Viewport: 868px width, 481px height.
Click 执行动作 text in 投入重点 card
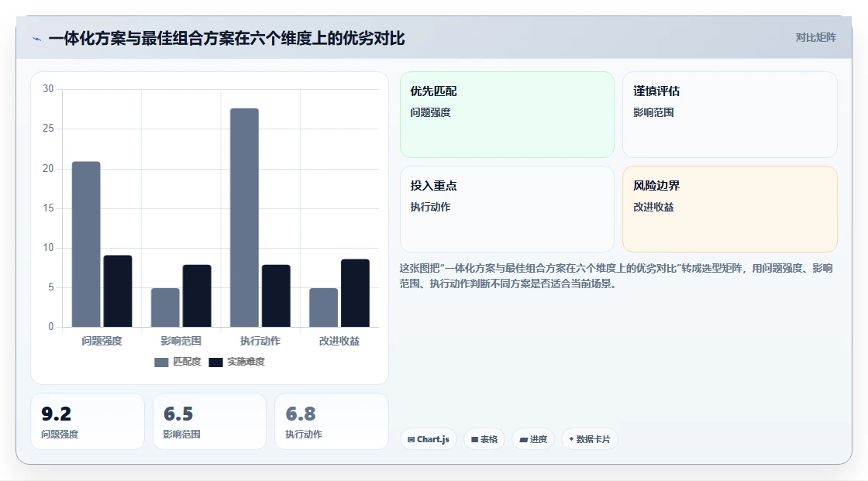431,207
